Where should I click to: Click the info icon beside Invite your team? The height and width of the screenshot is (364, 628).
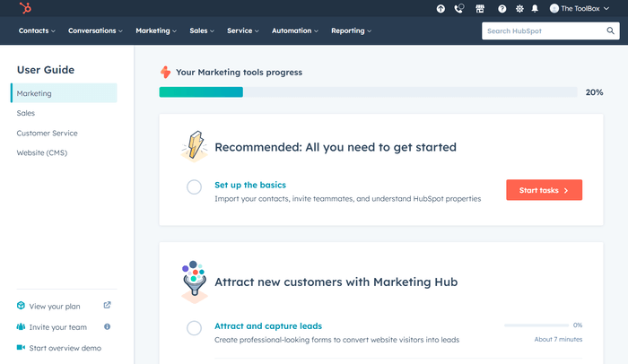107,326
